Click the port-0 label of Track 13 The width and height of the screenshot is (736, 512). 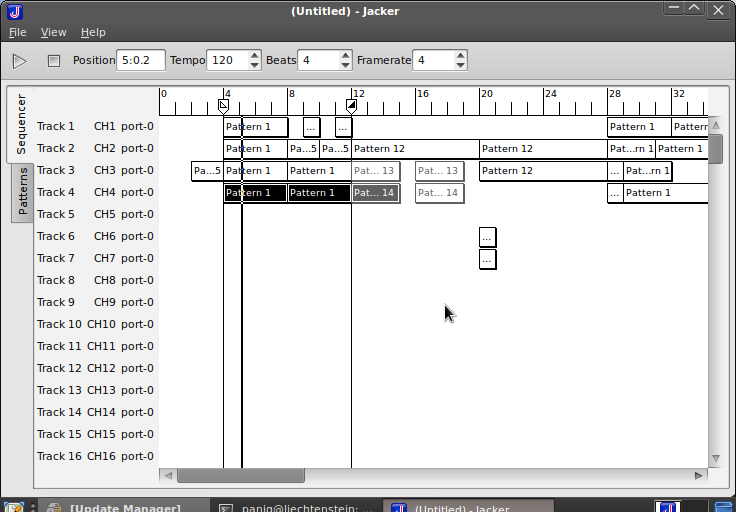pos(137,390)
